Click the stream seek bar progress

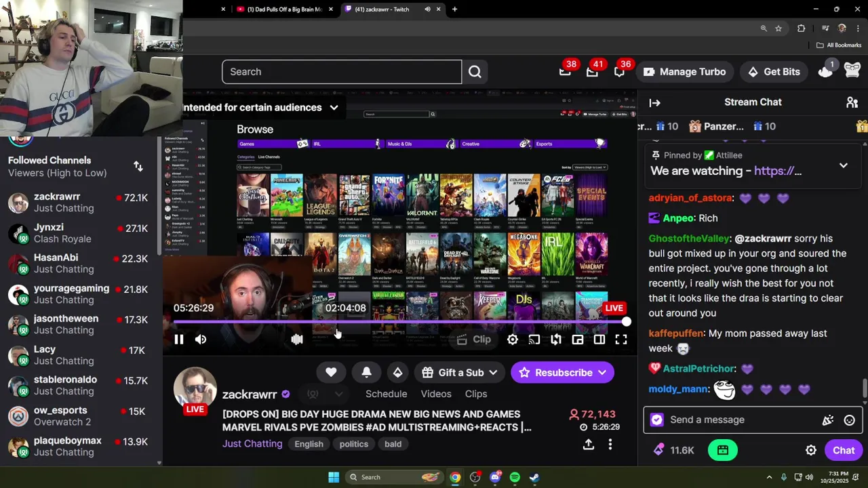pos(399,323)
